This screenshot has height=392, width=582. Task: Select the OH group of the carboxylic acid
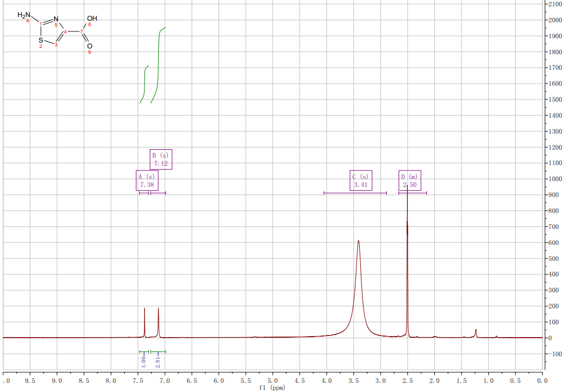point(92,19)
